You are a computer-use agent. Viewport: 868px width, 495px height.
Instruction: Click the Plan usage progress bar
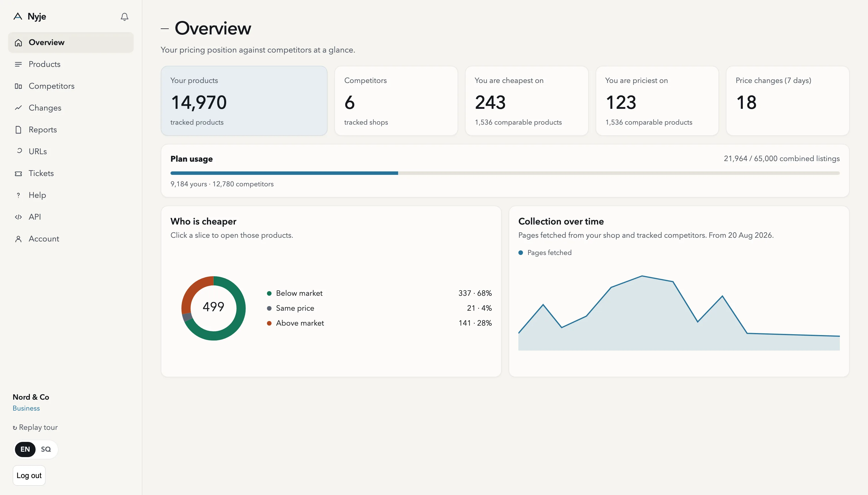click(x=505, y=173)
